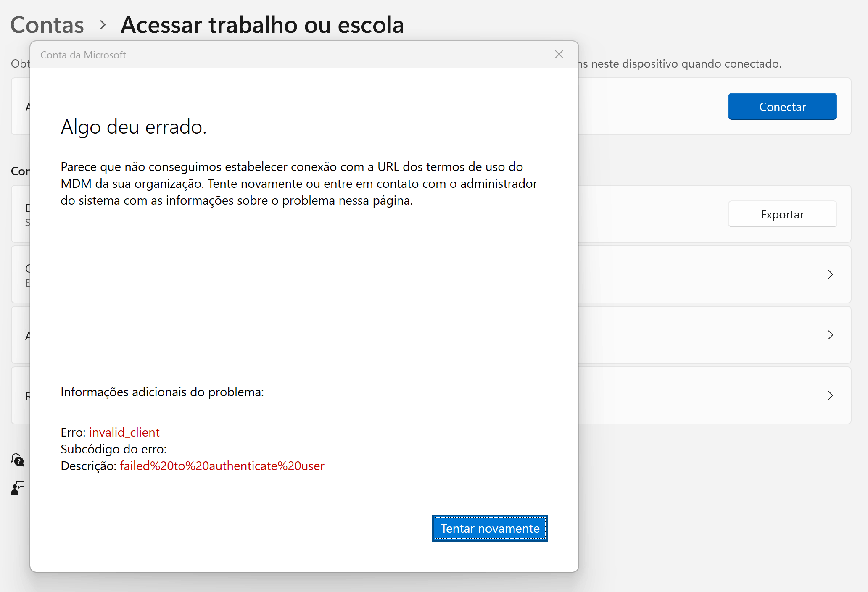
Task: Click the MDM terms of use error paragraph
Action: point(298,184)
